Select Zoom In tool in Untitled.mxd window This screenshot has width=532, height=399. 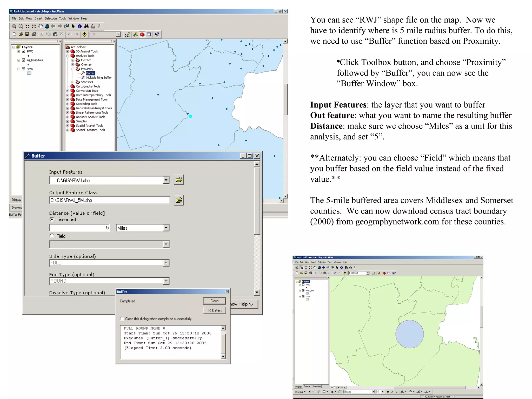pos(14,26)
